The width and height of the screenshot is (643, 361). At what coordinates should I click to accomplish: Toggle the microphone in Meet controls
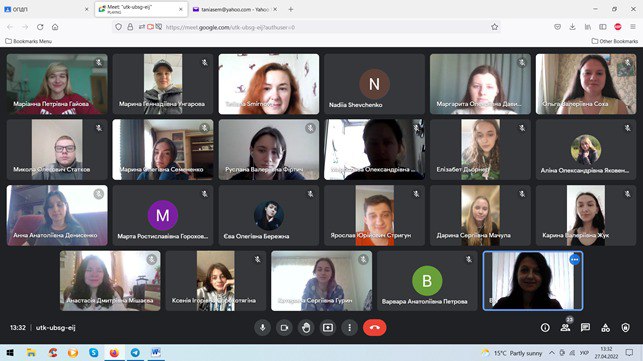point(262,328)
